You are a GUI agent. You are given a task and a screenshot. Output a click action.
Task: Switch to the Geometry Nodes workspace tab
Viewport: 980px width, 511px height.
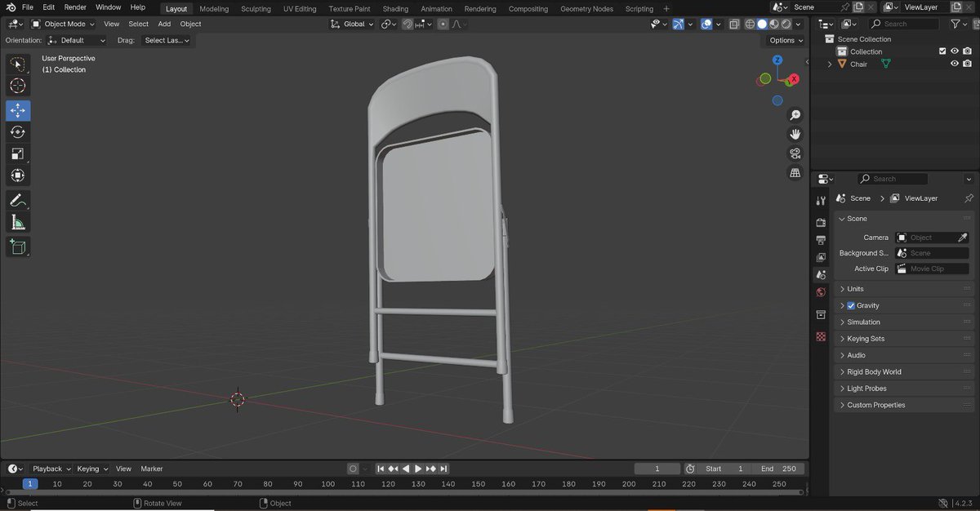point(586,9)
